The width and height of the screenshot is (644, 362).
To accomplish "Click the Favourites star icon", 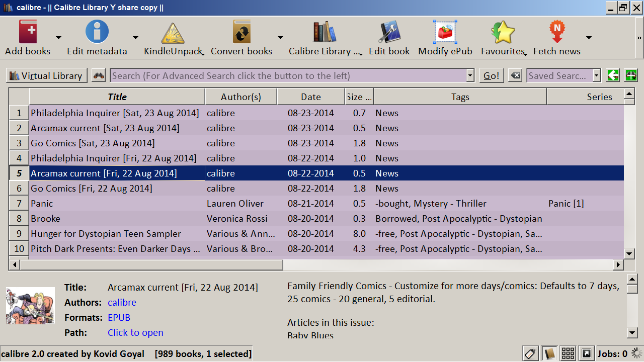I will coord(503,32).
